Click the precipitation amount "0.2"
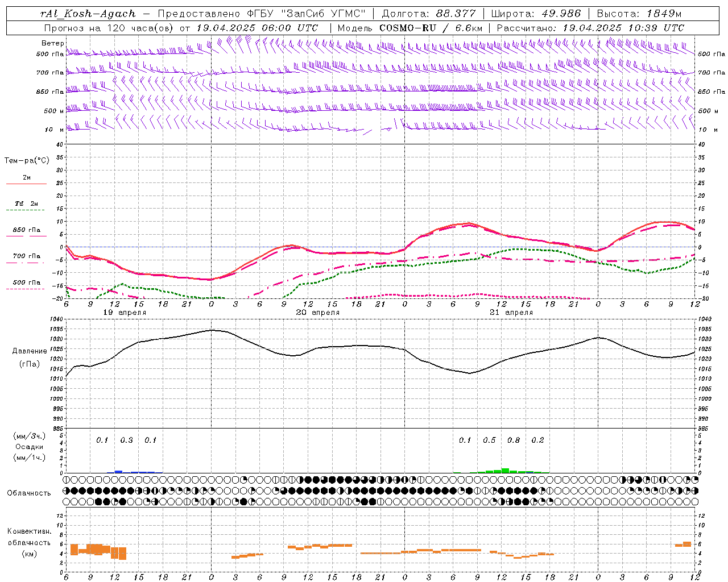The image size is (728, 582). tap(537, 440)
